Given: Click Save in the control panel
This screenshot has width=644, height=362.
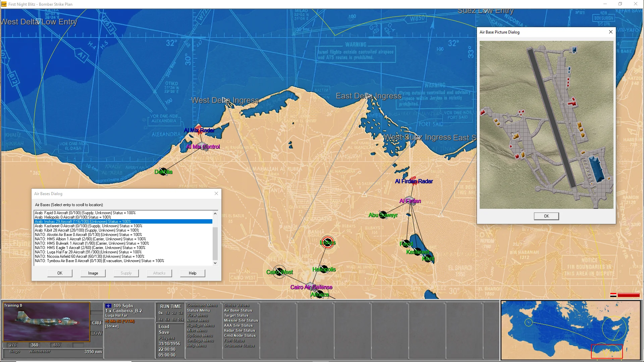Looking at the screenshot, I should tap(164, 332).
